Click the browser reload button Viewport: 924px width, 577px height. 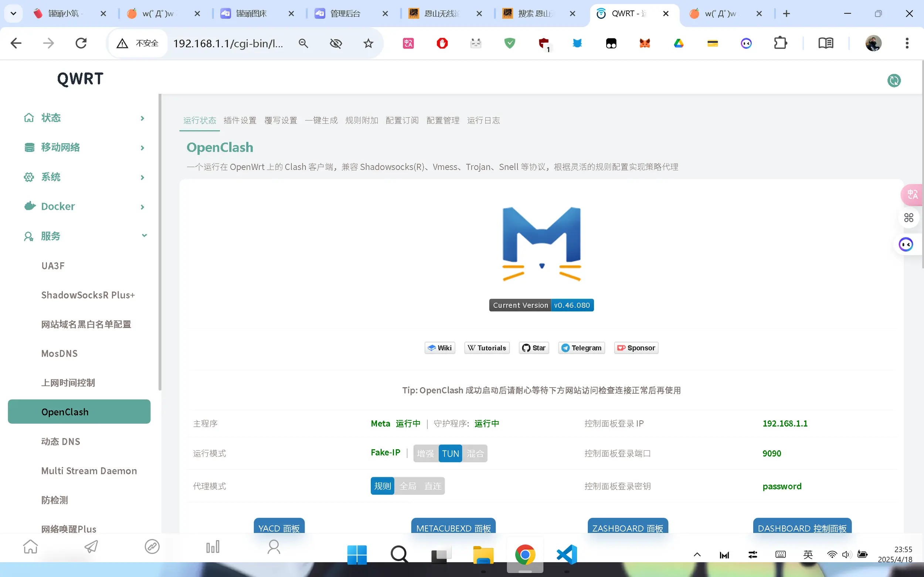(81, 43)
